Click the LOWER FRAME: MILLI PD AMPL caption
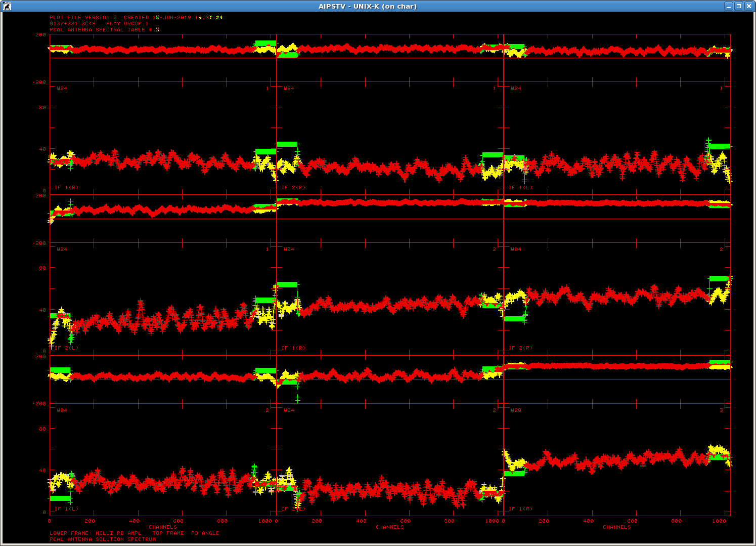Image resolution: width=756 pixels, height=546 pixels. (x=96, y=533)
